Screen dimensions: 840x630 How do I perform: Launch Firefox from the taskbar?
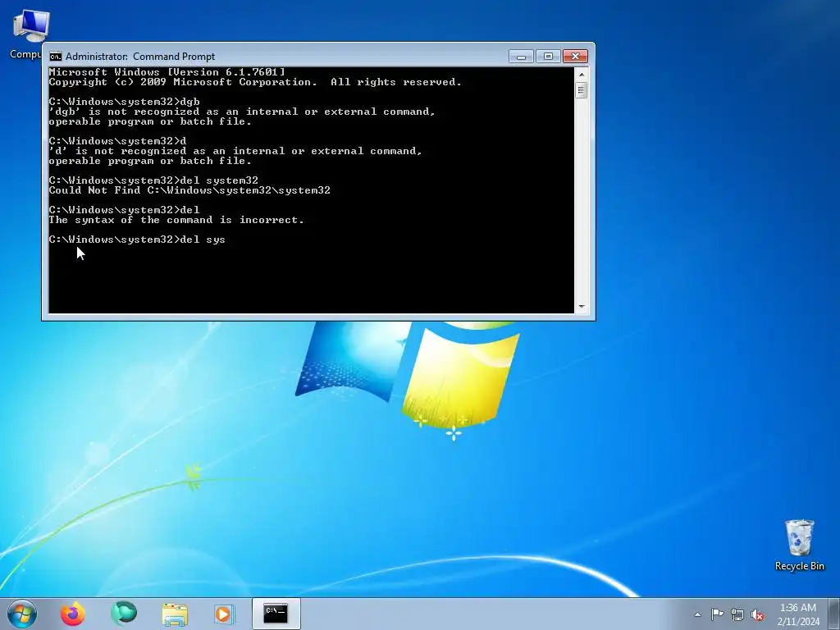[73, 614]
